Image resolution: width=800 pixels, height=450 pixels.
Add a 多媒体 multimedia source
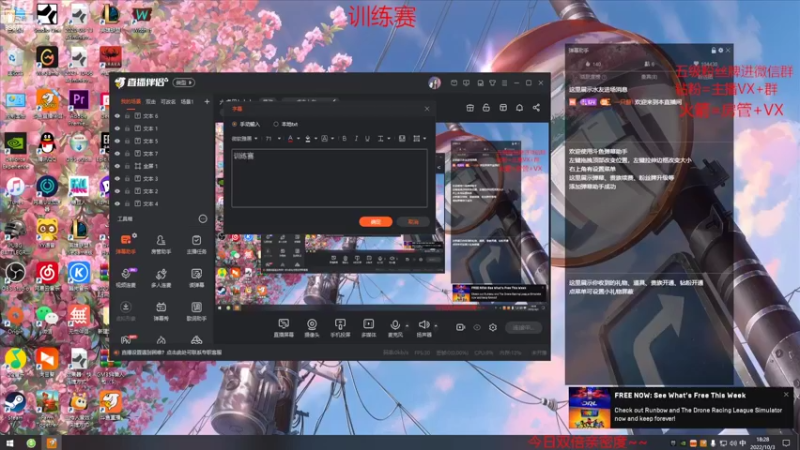click(x=368, y=328)
